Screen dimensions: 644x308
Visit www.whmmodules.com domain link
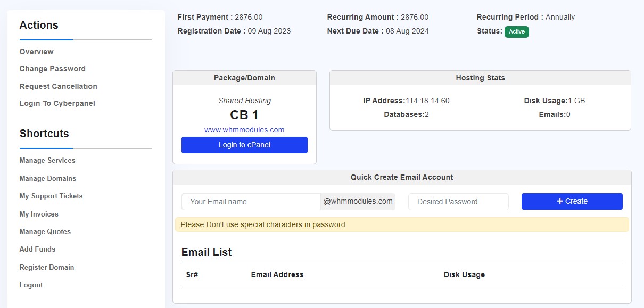click(x=244, y=130)
